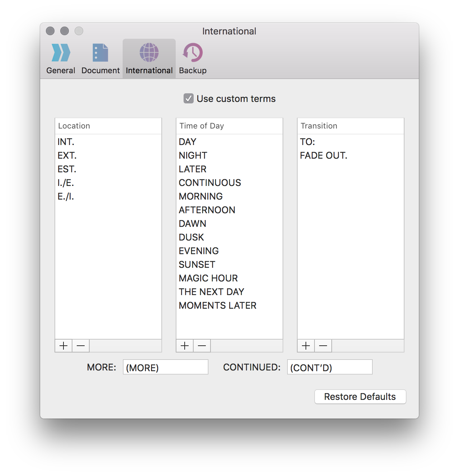Edit the MORE text field
Viewport: 459px width, 476px height.
pyautogui.click(x=165, y=367)
